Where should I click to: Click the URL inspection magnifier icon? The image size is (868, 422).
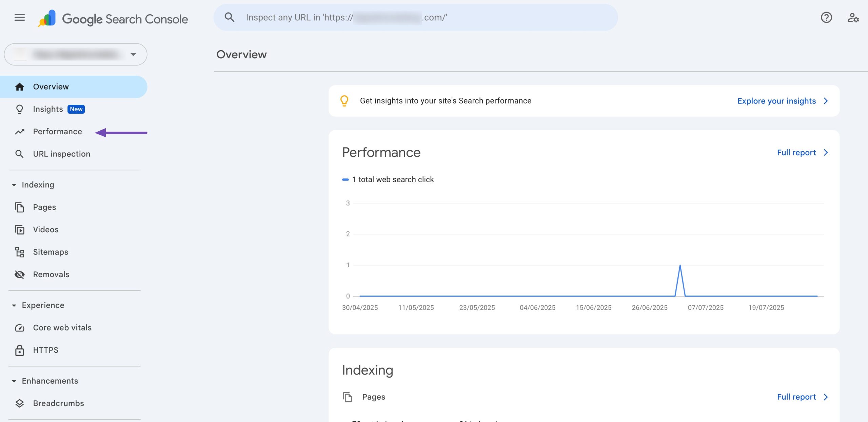click(x=19, y=154)
